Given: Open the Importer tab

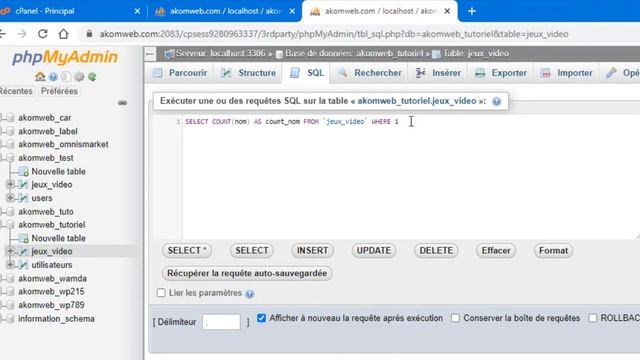Looking at the screenshot, I should (567, 73).
